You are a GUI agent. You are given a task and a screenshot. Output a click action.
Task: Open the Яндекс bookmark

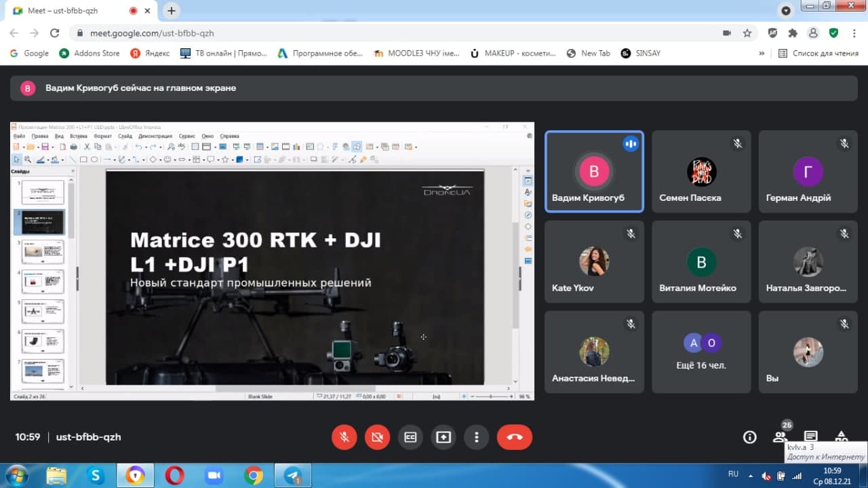[x=150, y=53]
